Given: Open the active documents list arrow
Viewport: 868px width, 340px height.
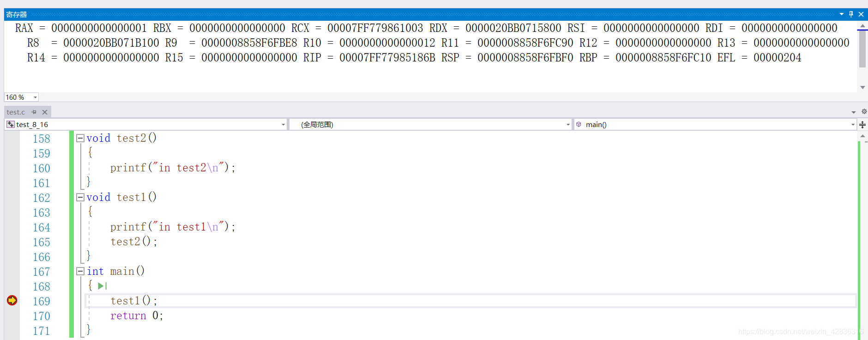Looking at the screenshot, I should [x=854, y=112].
